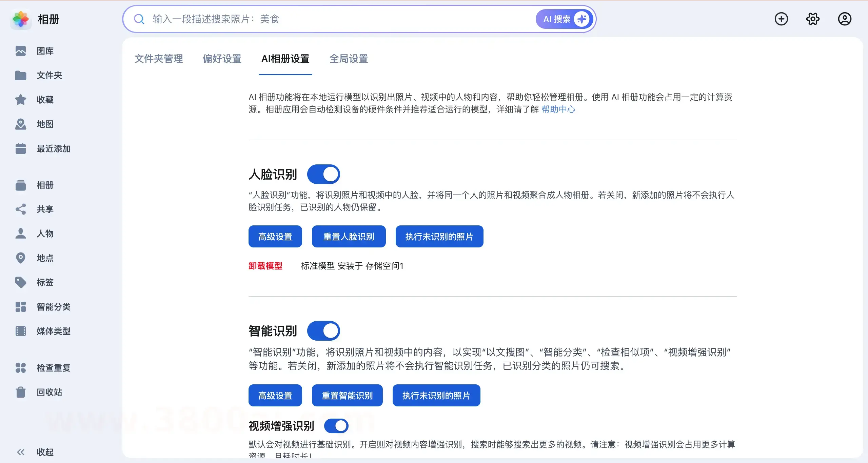This screenshot has height=463, width=868.
Task: Switch to the 文件夹管理 tab
Action: 159,59
